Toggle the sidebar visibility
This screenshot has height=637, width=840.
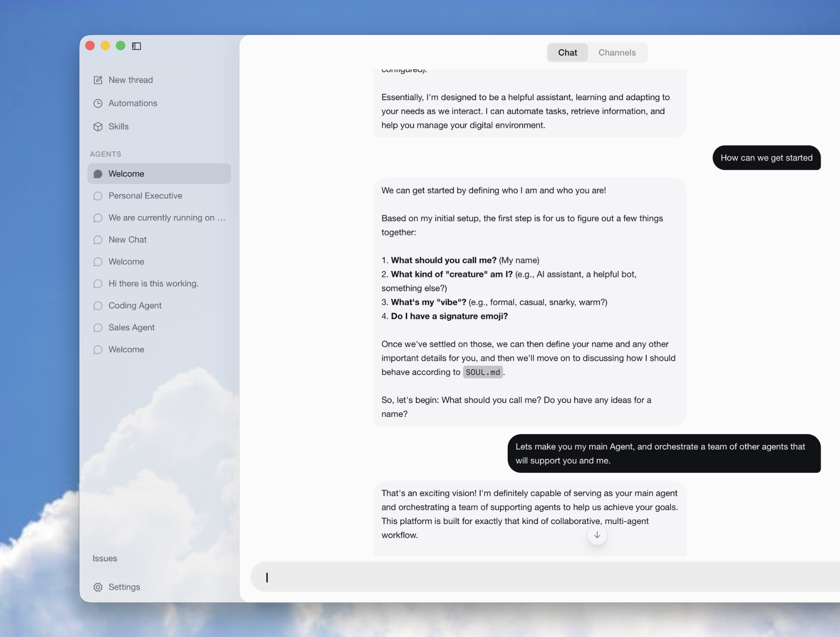[137, 46]
